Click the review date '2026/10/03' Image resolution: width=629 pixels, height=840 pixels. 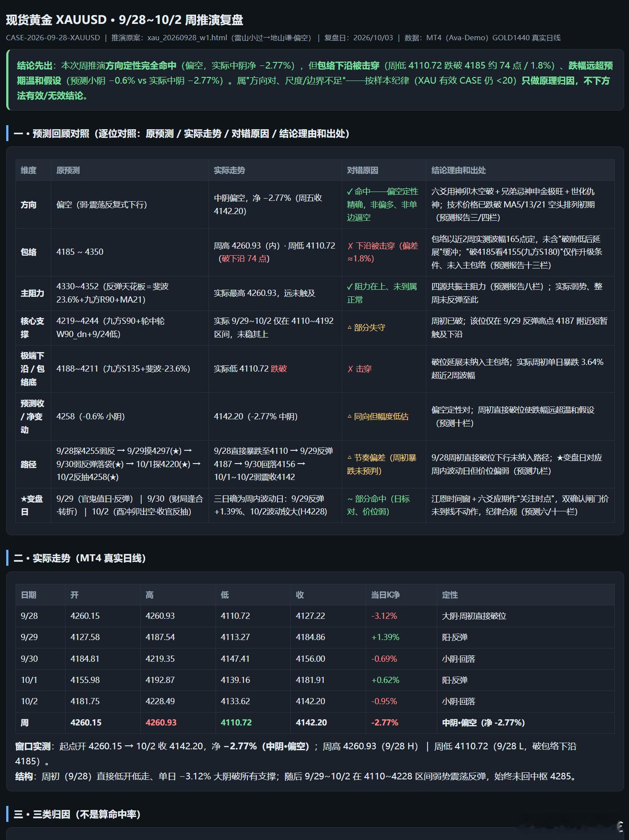coord(373,38)
